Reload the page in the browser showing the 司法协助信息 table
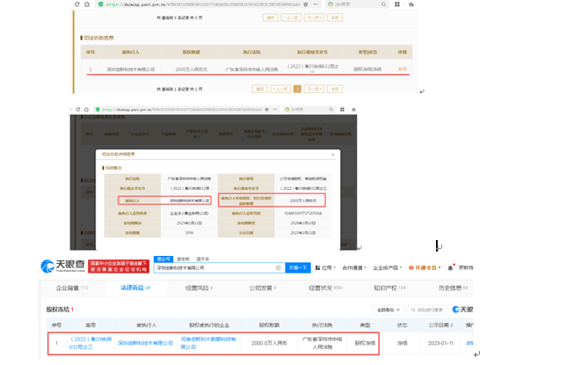 click(x=76, y=4)
